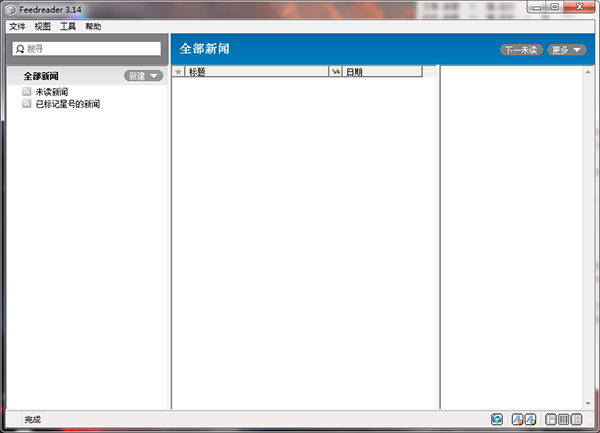Open the 更多 dropdown button

point(566,49)
